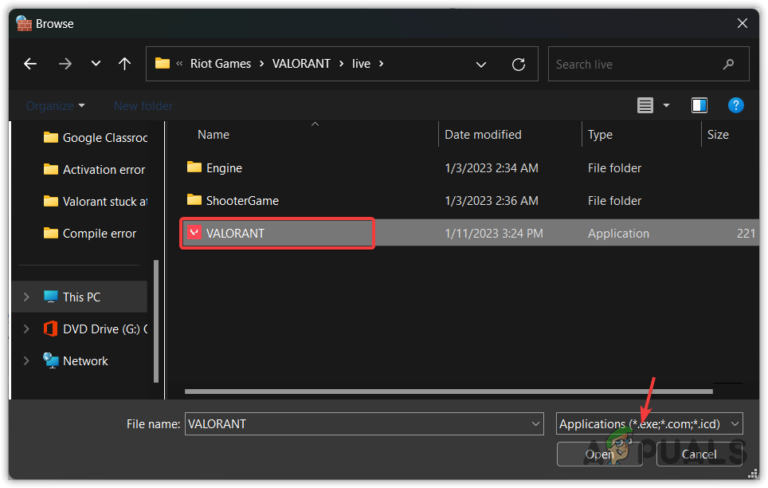
Task: Expand the This PC tree node
Action: (26, 297)
